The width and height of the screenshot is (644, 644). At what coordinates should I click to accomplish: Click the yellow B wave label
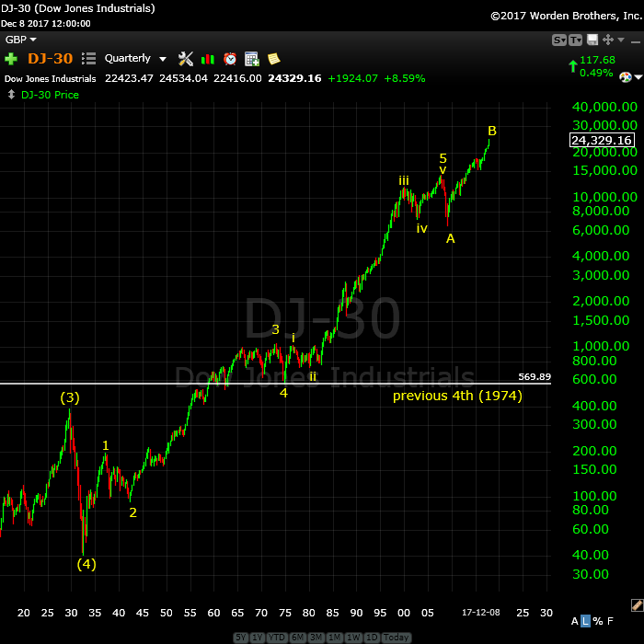pyautogui.click(x=491, y=131)
